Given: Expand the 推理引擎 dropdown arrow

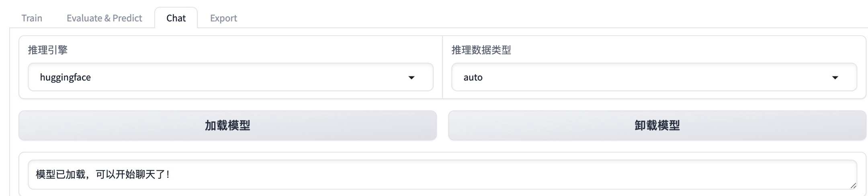Looking at the screenshot, I should click(411, 77).
